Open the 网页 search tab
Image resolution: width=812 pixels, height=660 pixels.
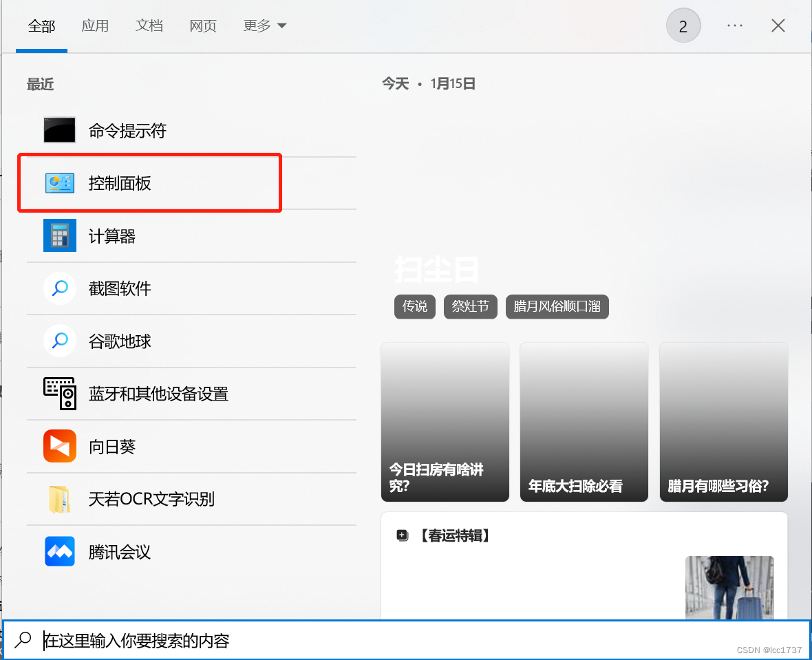202,25
